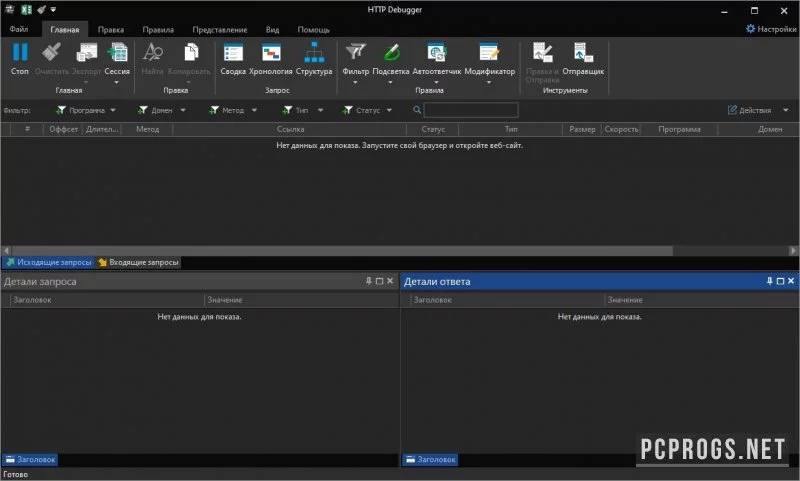Viewport: 800px width, 481px height.
Task: Open the Автоответчик icon
Action: click(437, 52)
